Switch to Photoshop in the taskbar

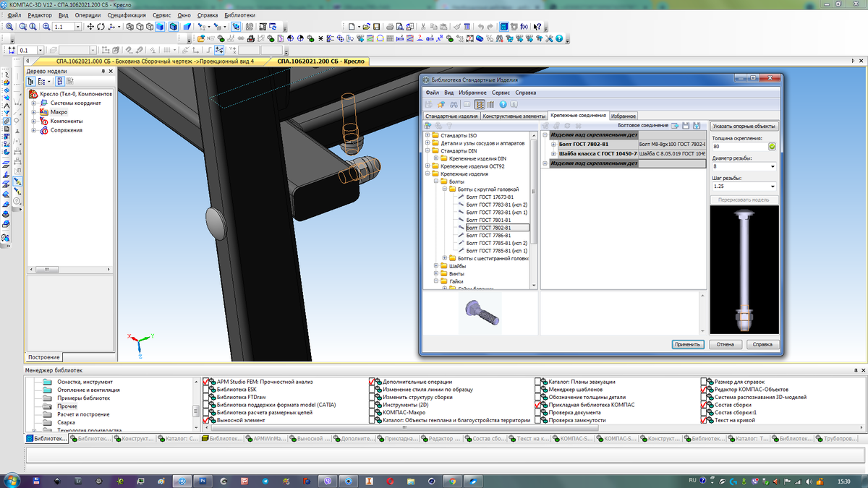pyautogui.click(x=203, y=480)
